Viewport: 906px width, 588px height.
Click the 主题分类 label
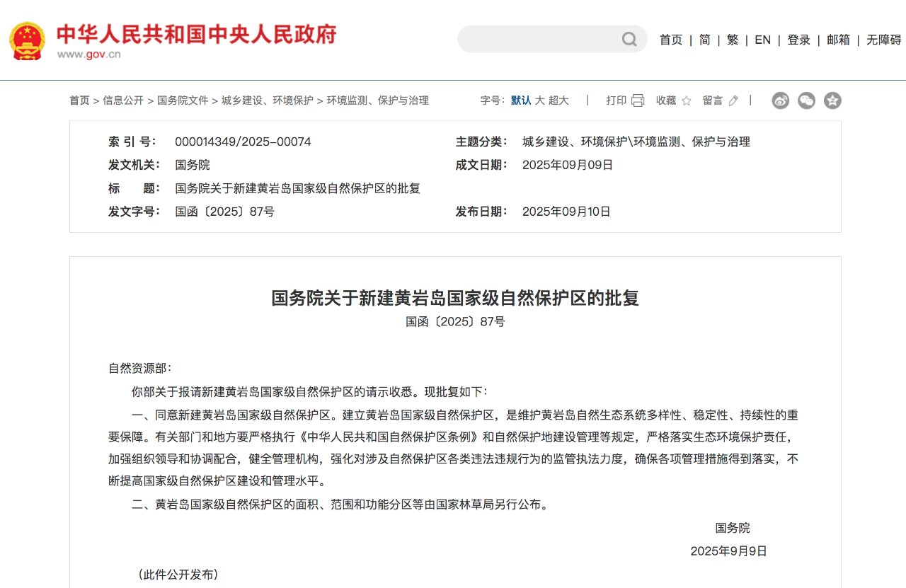tap(482, 142)
